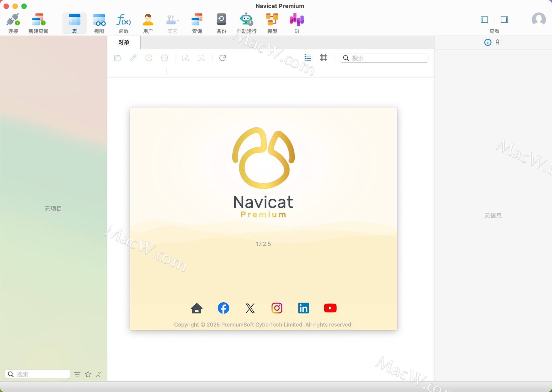Toggle the left navigation pane view
Image resolution: width=552 pixels, height=392 pixels.
click(484, 20)
